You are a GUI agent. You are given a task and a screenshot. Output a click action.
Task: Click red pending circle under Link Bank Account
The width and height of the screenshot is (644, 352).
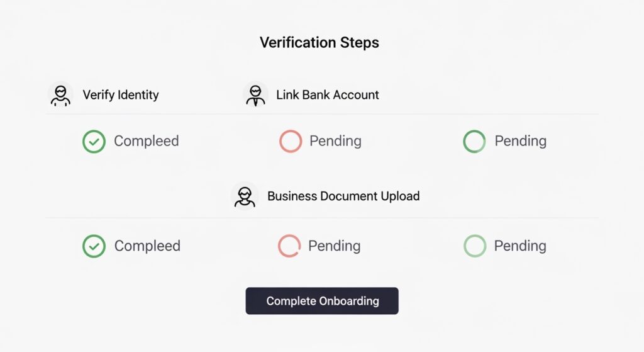(291, 141)
